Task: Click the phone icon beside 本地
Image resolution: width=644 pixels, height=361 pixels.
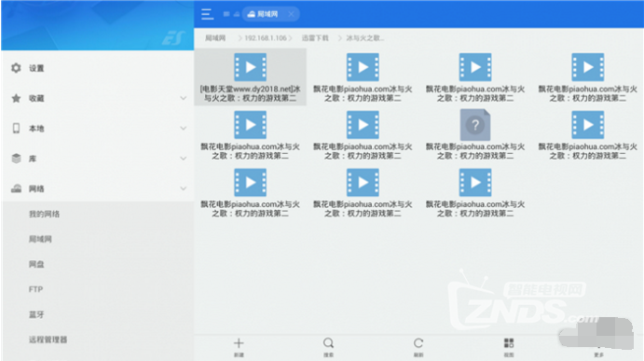Action: (16, 129)
